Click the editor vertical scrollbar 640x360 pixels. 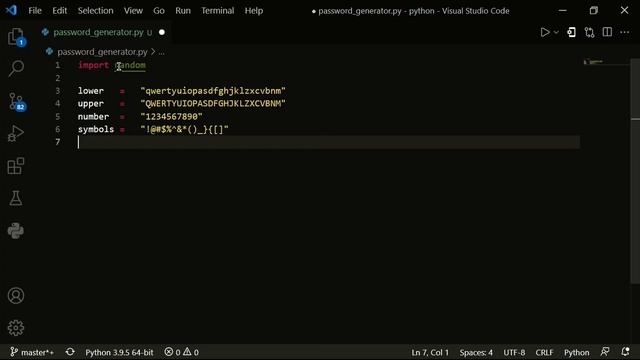point(635,171)
